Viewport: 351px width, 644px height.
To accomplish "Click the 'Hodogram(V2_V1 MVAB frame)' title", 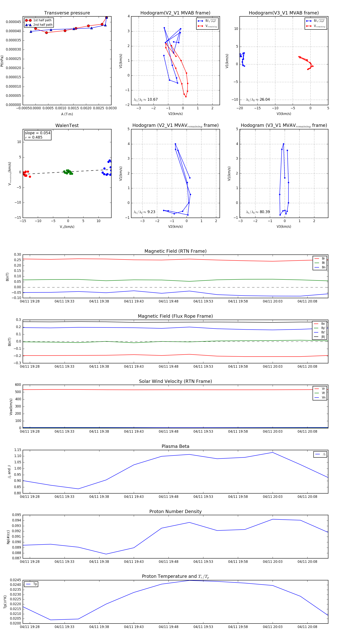I will pos(175,13).
